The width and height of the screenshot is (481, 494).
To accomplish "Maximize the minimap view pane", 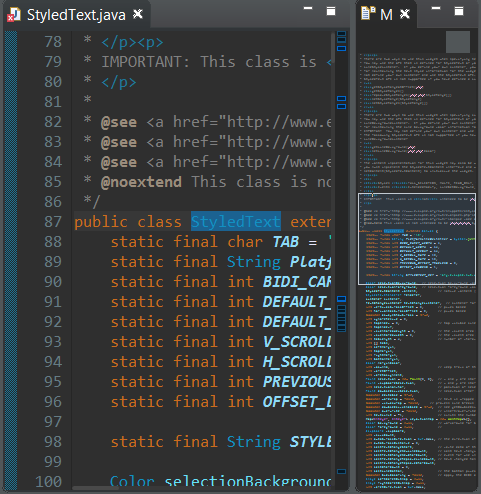I will tap(459, 11).
